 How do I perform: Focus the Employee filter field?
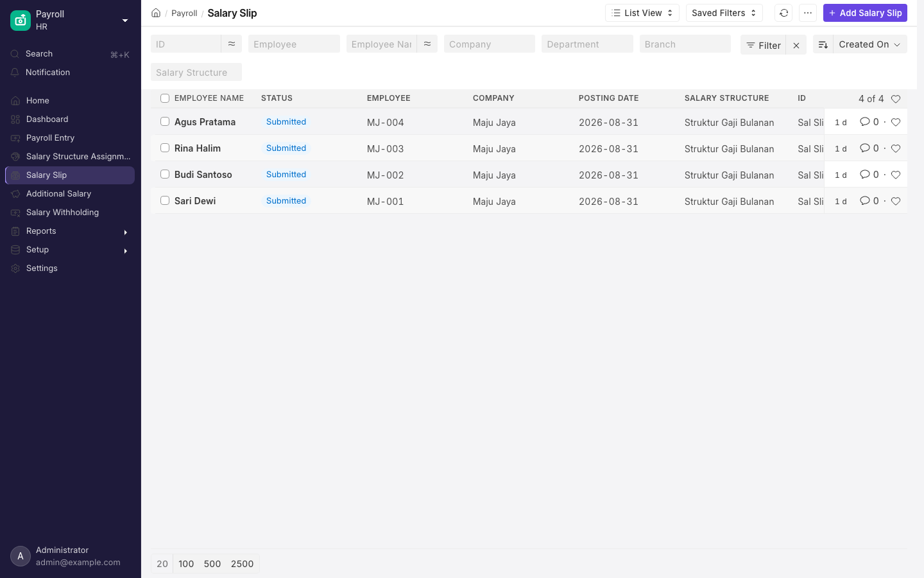click(x=294, y=44)
